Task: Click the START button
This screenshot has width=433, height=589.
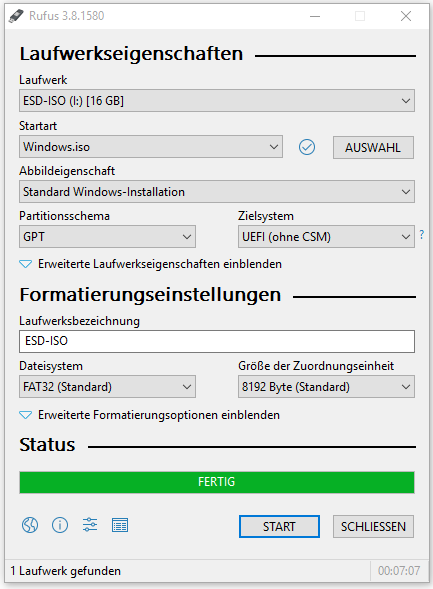Action: tap(279, 526)
